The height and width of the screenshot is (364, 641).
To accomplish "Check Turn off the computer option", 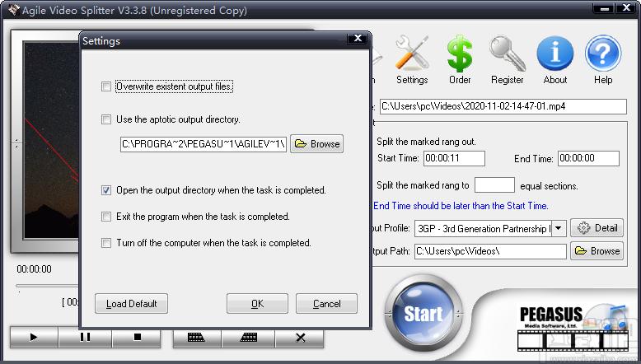I will coord(106,243).
